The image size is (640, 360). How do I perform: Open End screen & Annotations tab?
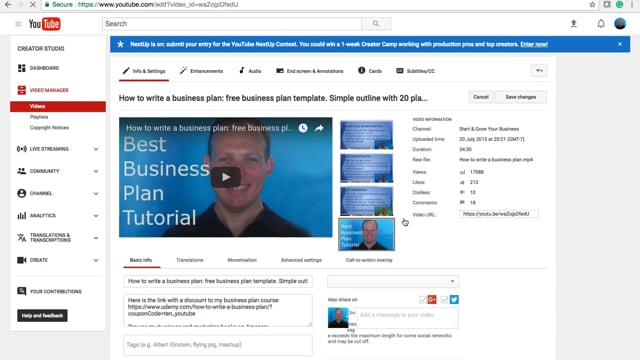click(x=310, y=71)
